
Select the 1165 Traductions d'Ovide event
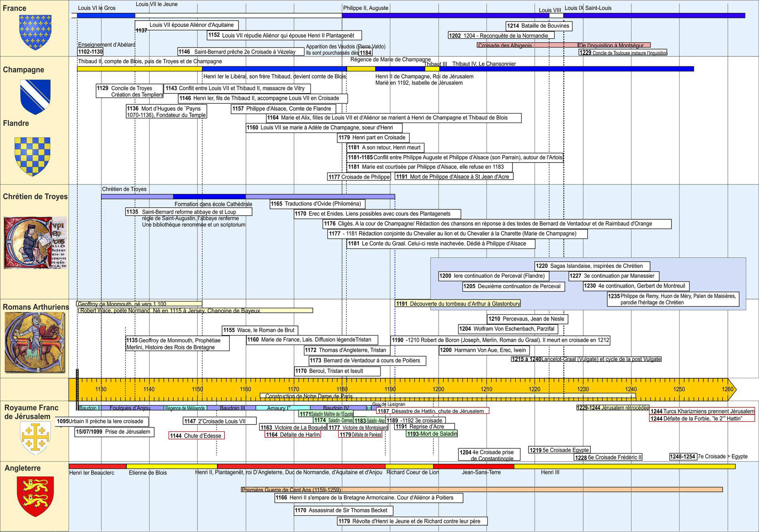pos(318,204)
